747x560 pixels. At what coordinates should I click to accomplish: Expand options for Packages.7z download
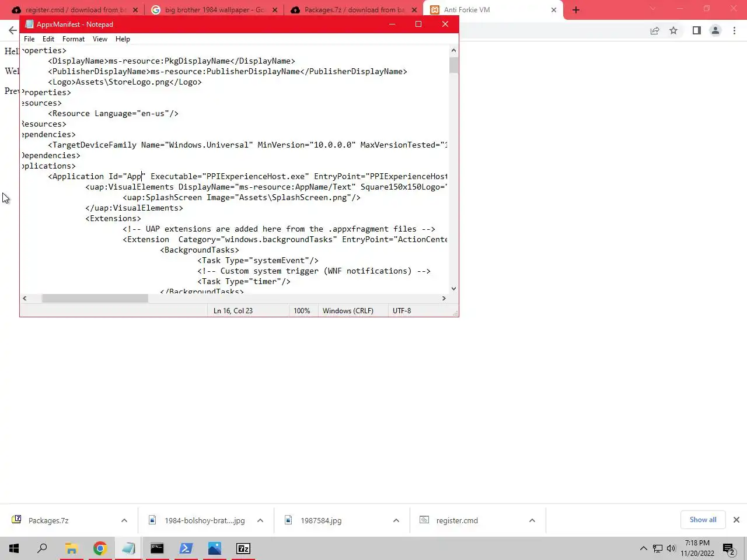click(x=124, y=520)
